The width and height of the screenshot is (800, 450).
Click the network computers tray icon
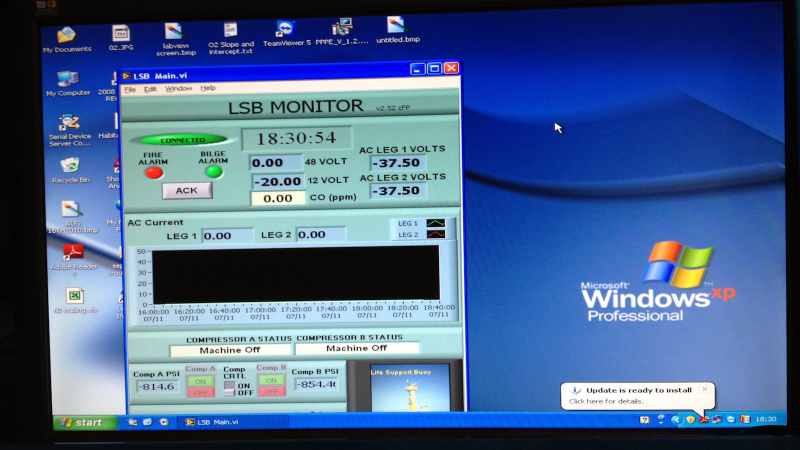[x=717, y=419]
